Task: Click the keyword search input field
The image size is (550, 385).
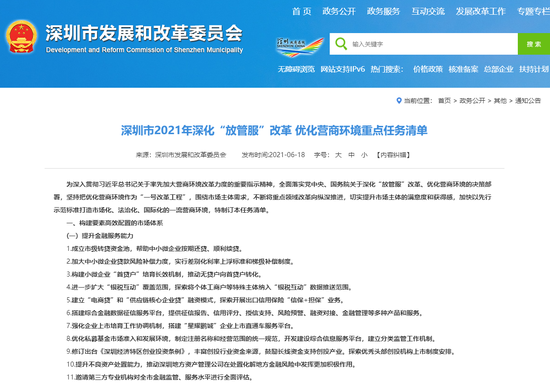Action: click(424, 44)
